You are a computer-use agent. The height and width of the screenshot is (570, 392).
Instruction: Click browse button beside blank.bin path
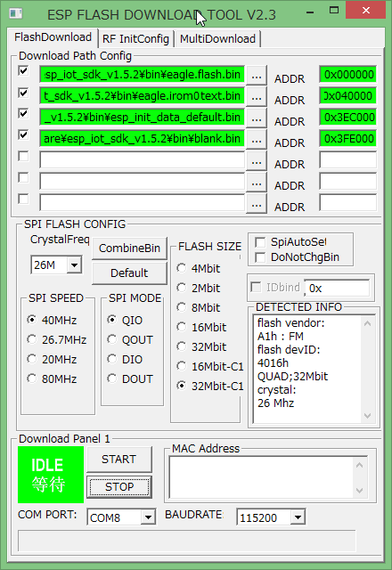(x=257, y=140)
